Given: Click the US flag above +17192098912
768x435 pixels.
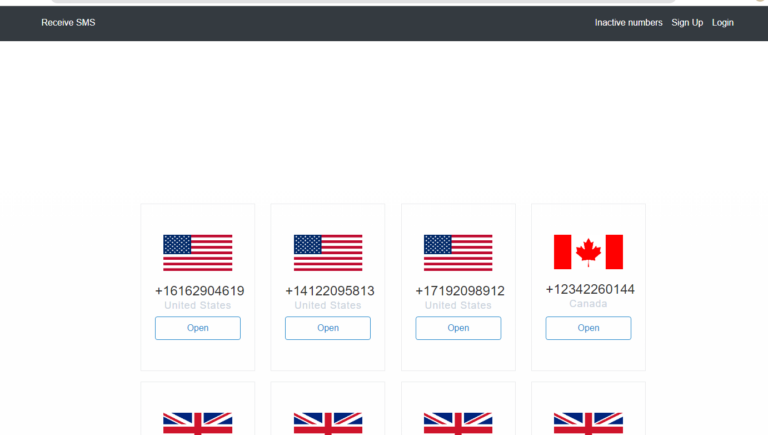Looking at the screenshot, I should (x=458, y=253).
